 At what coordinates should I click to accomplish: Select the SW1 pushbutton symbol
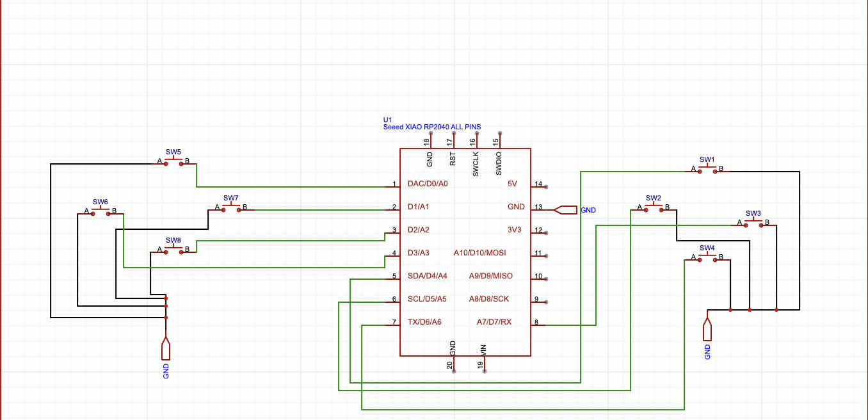(707, 169)
